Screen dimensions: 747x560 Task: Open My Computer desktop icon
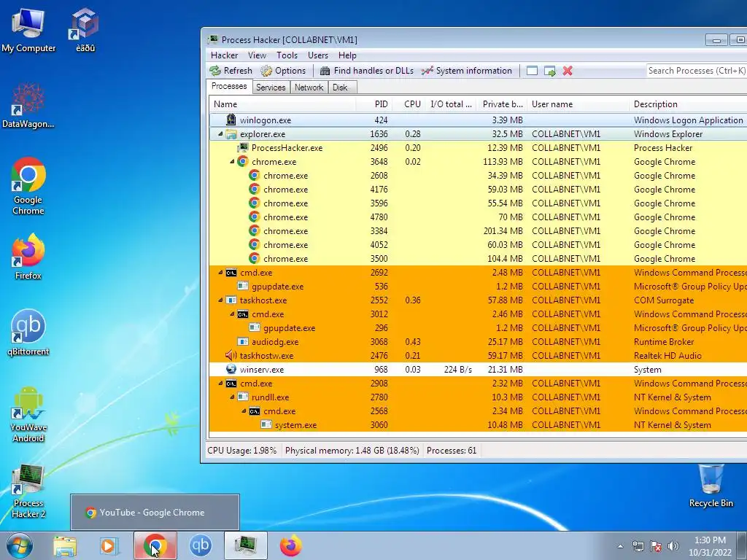(28, 30)
